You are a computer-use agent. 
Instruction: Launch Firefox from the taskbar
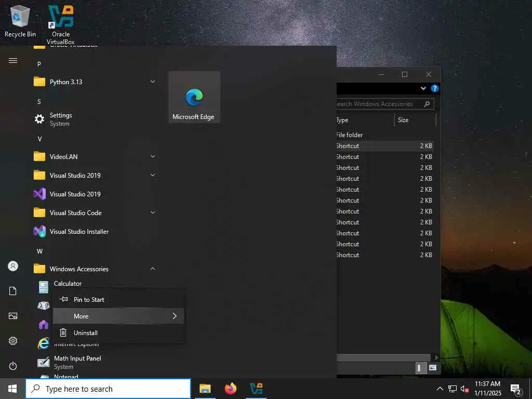tap(230, 389)
